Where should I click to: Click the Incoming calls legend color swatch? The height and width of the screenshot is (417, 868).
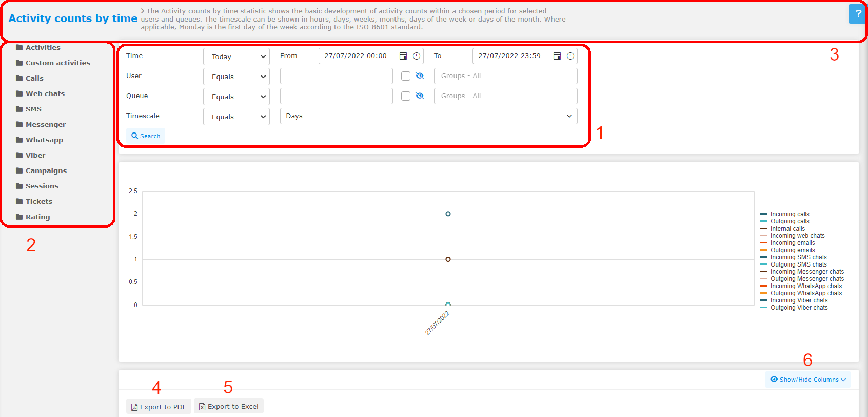click(763, 214)
